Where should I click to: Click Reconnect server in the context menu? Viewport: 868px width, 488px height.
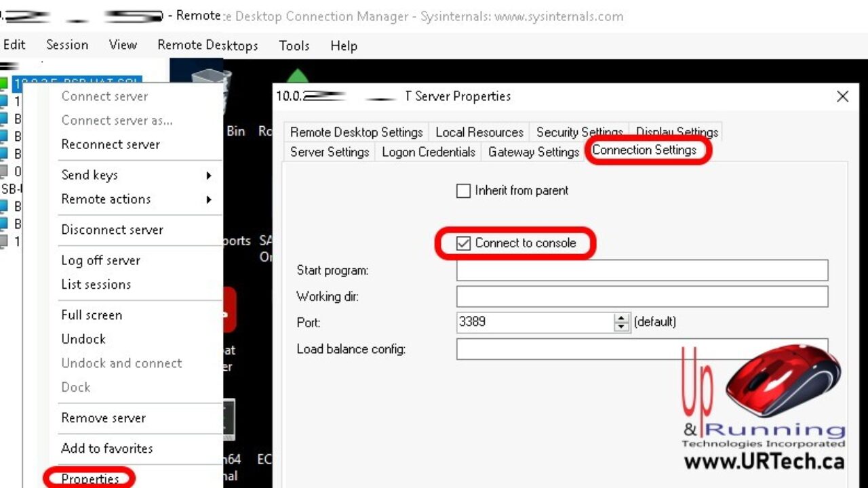tap(111, 144)
